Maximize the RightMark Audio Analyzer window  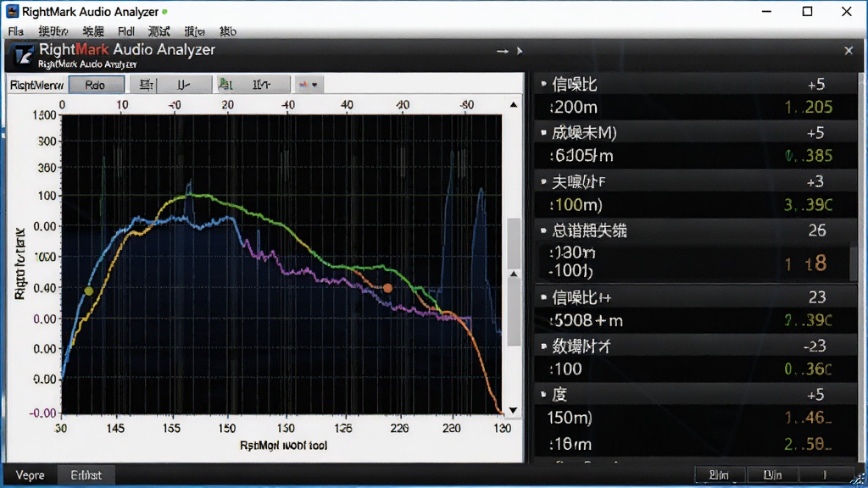point(808,12)
